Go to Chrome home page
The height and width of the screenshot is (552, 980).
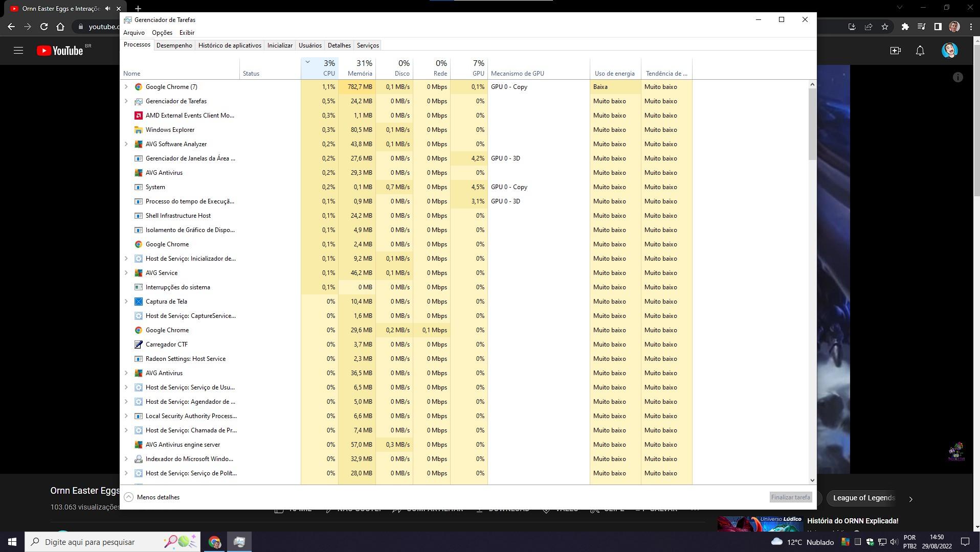coord(60,27)
